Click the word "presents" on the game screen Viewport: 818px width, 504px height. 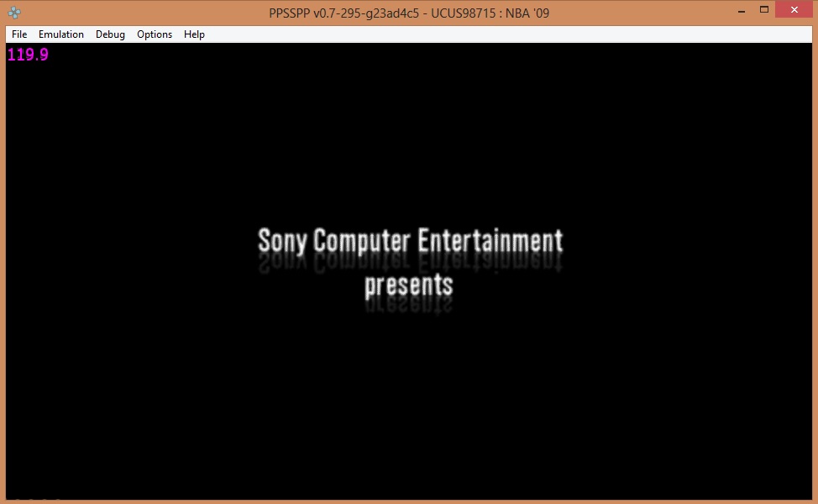408,284
